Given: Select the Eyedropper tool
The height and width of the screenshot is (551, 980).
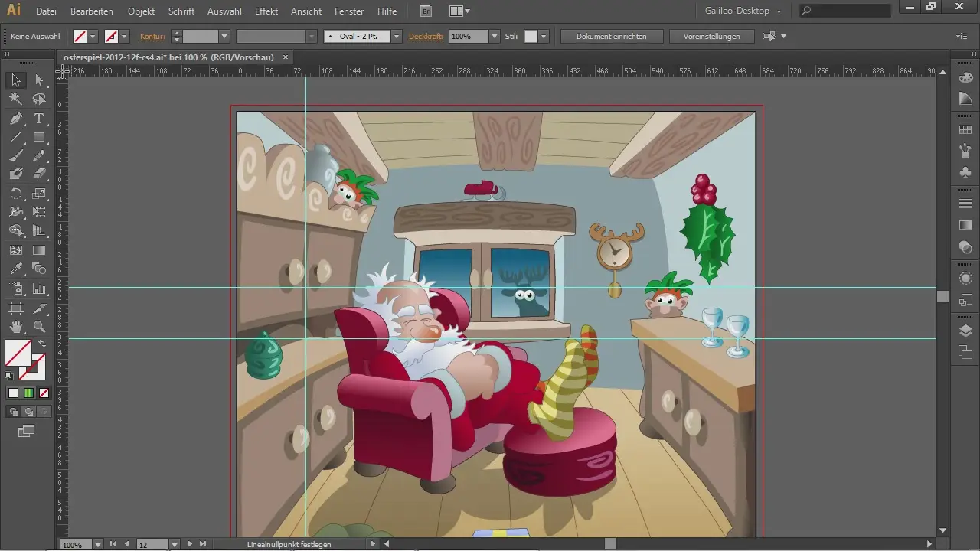Looking at the screenshot, I should pyautogui.click(x=16, y=269).
